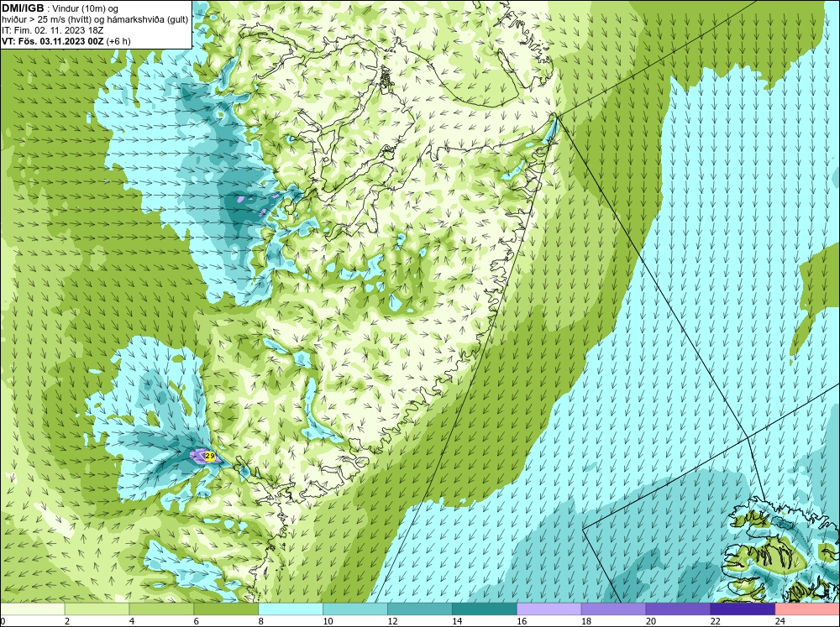The image size is (840, 627).
Task: Click the 0–2 m/s palest legend color
Action: point(33,610)
